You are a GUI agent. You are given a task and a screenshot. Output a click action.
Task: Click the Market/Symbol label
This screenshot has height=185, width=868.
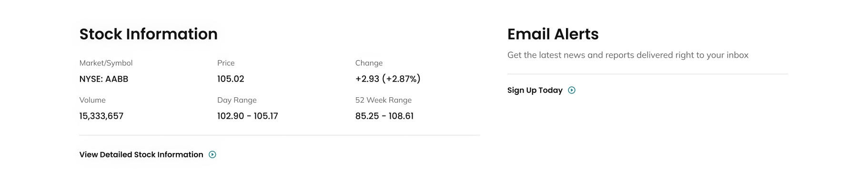coord(106,63)
